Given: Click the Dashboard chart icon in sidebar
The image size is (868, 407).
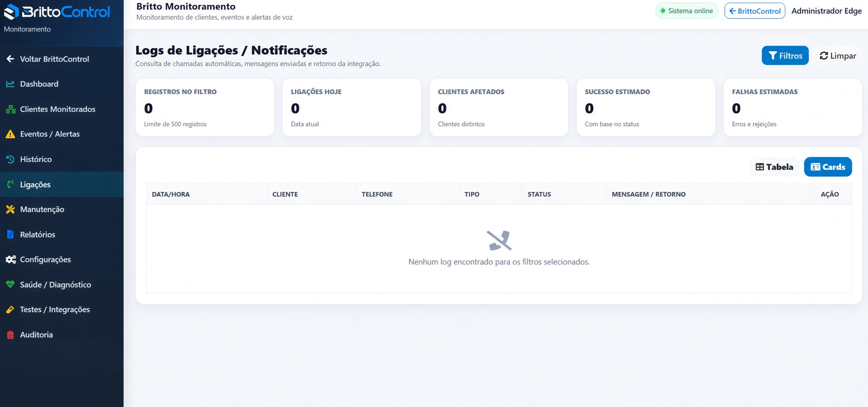Looking at the screenshot, I should tap(10, 84).
